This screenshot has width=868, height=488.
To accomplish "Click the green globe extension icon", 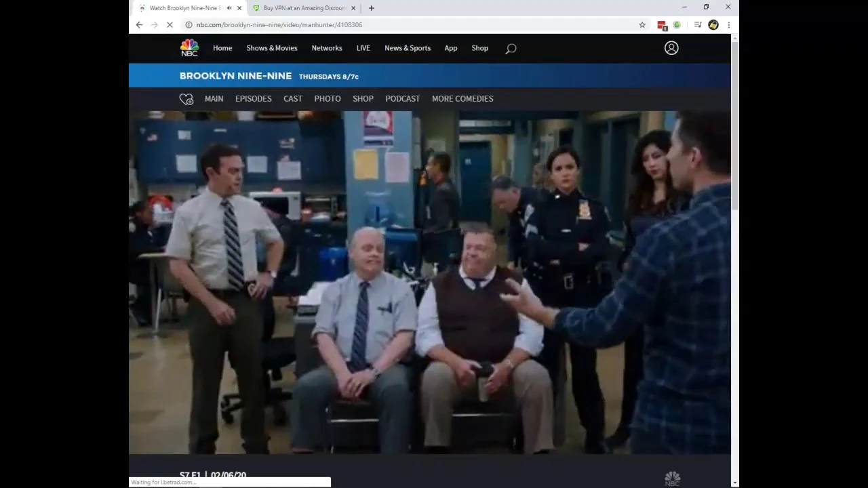I will (x=677, y=24).
